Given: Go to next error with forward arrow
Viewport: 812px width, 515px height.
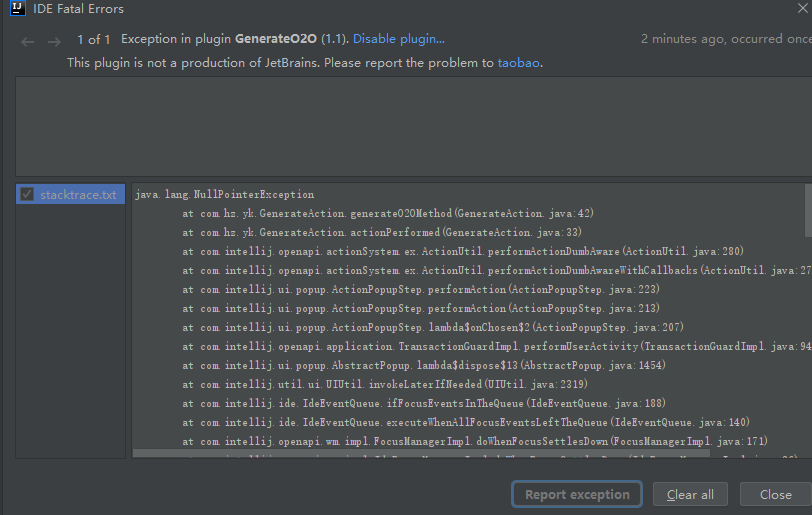Looking at the screenshot, I should click(x=54, y=41).
